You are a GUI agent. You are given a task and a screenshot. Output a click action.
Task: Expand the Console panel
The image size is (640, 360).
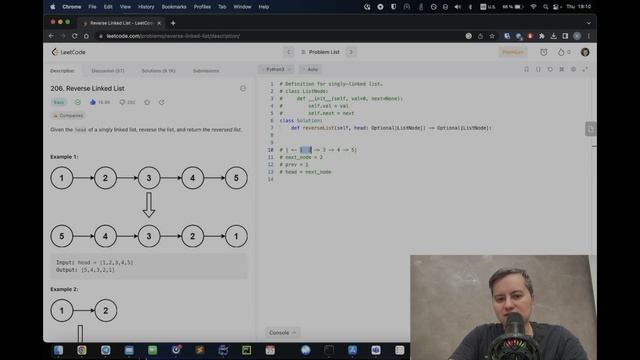point(282,333)
